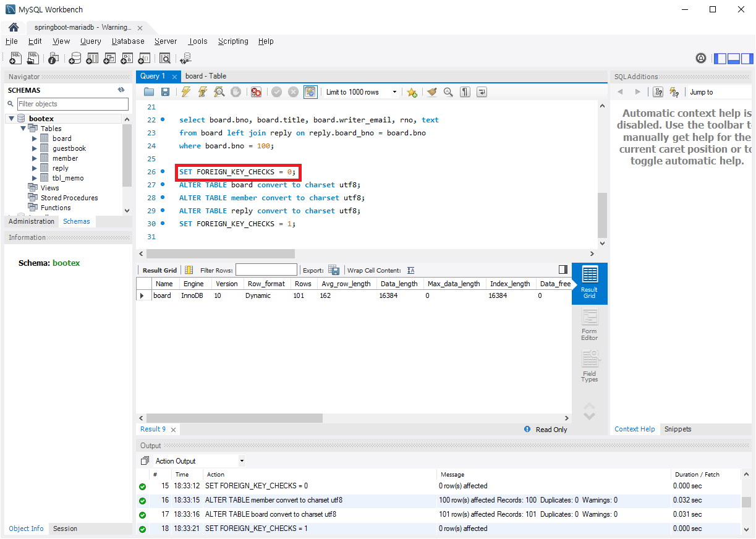
Task: Expand the guestbook table node
Action: pyautogui.click(x=35, y=148)
